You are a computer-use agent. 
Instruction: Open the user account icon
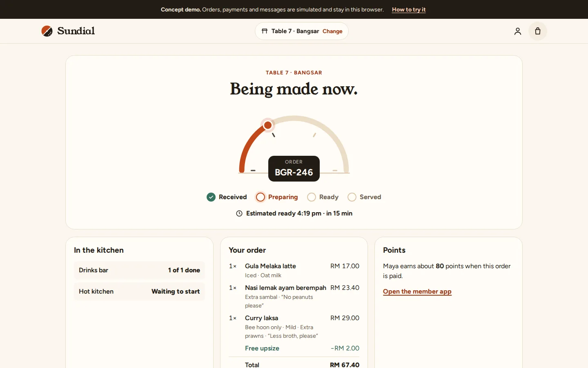point(517,31)
